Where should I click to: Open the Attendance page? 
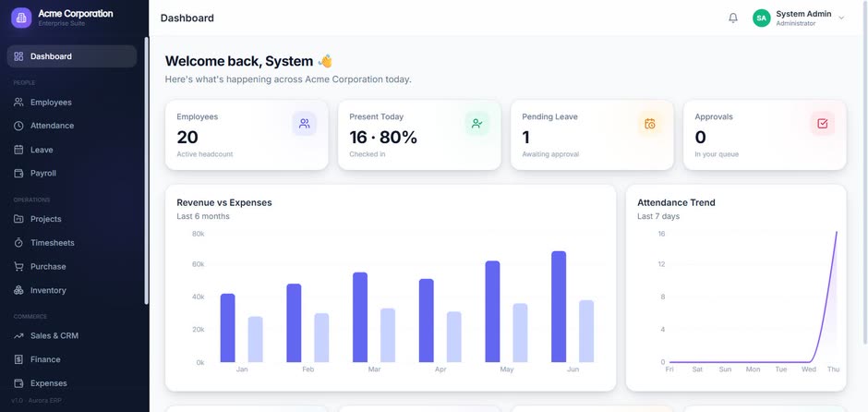(x=72, y=126)
